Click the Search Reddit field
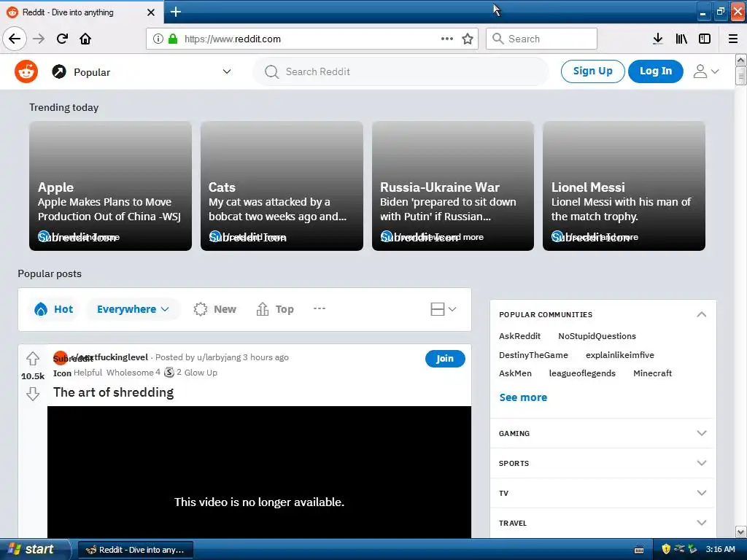 click(x=400, y=71)
